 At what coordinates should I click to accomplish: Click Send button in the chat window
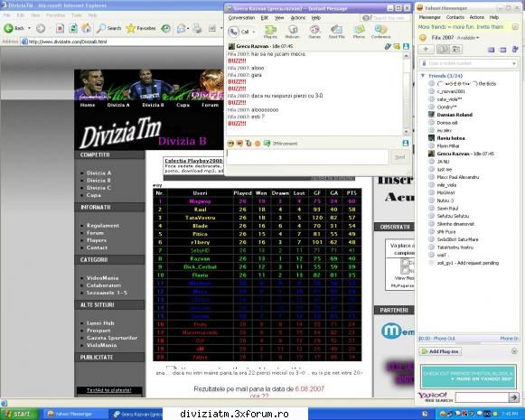coord(399,157)
